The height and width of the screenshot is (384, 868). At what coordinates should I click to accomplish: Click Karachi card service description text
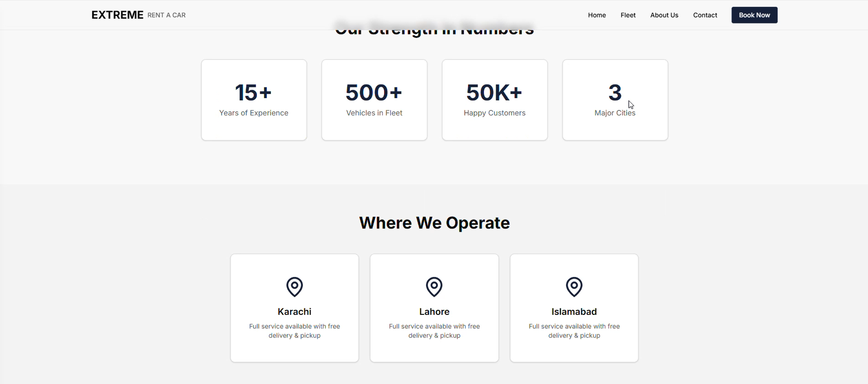point(294,331)
